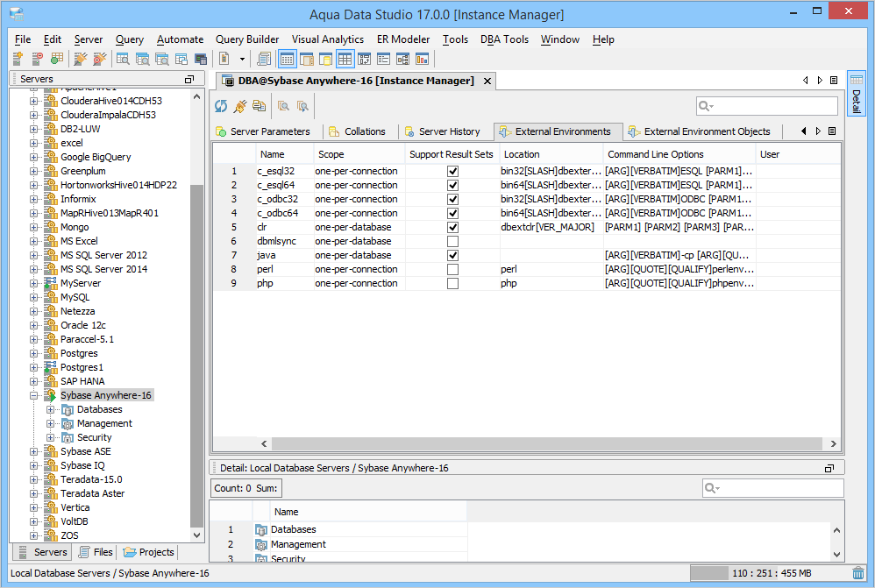Click the Servers tree vertical scrollbar thumb

pos(196,356)
